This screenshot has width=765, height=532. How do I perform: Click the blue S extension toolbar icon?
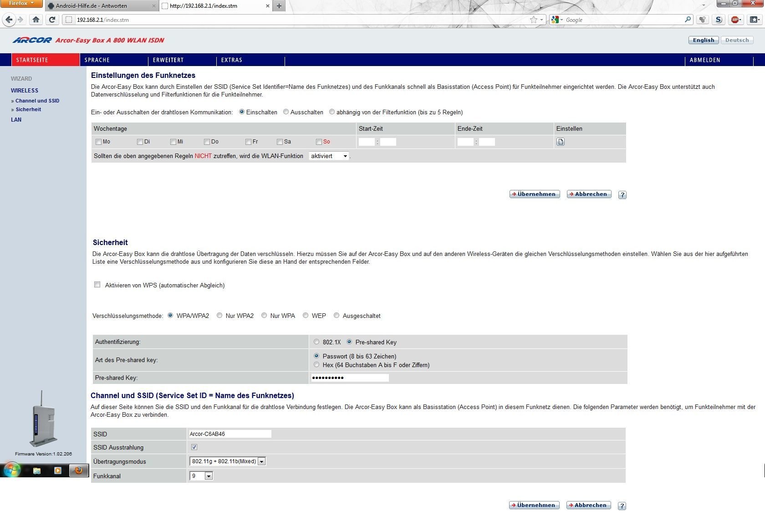pyautogui.click(x=719, y=20)
